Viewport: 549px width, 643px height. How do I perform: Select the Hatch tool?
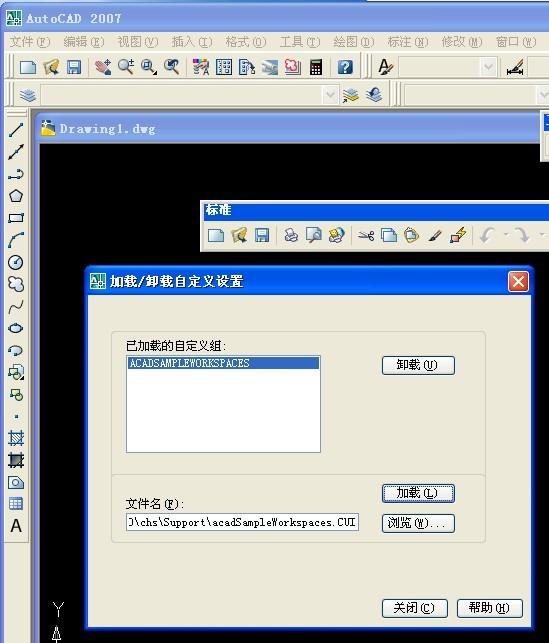pyautogui.click(x=16, y=438)
